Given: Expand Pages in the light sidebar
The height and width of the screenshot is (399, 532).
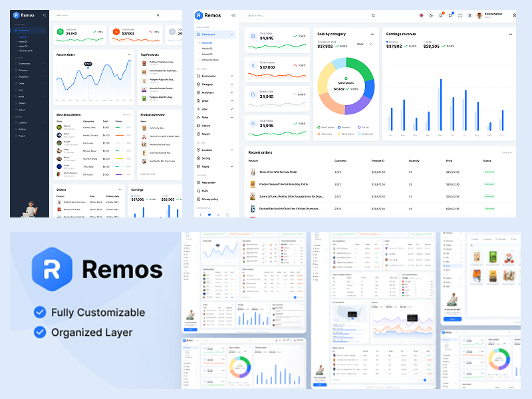Looking at the screenshot, I should pos(215,167).
